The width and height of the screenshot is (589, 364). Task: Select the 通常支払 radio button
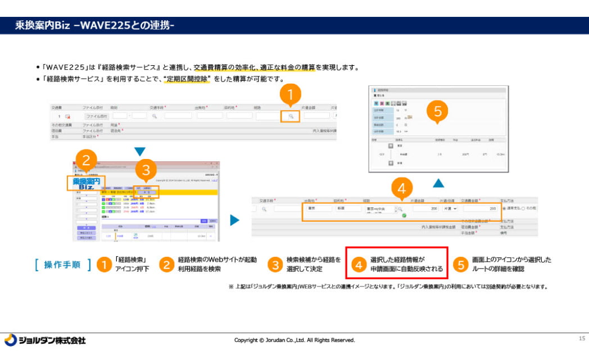click(504, 208)
